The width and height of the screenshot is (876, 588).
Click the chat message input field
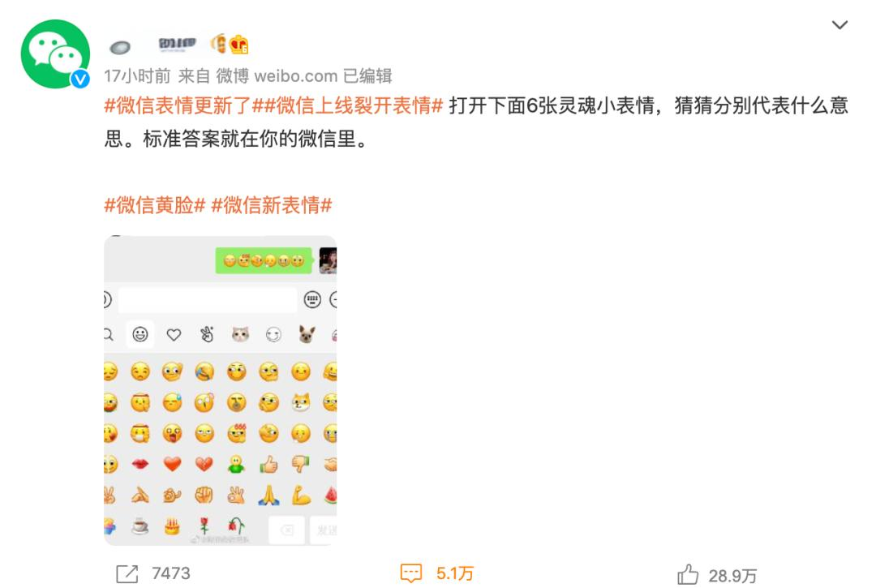[x=208, y=300]
